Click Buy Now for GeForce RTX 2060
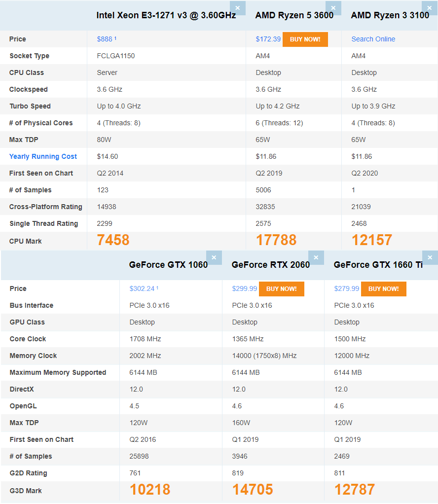 (281, 288)
